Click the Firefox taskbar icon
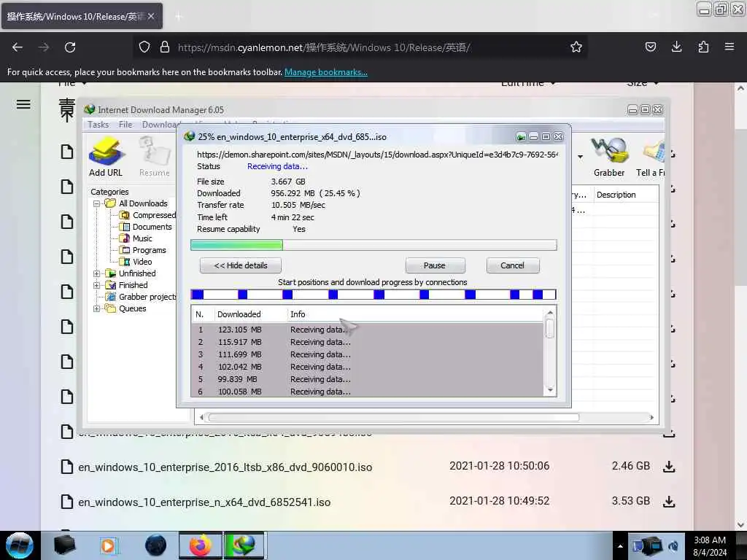 tap(201, 545)
